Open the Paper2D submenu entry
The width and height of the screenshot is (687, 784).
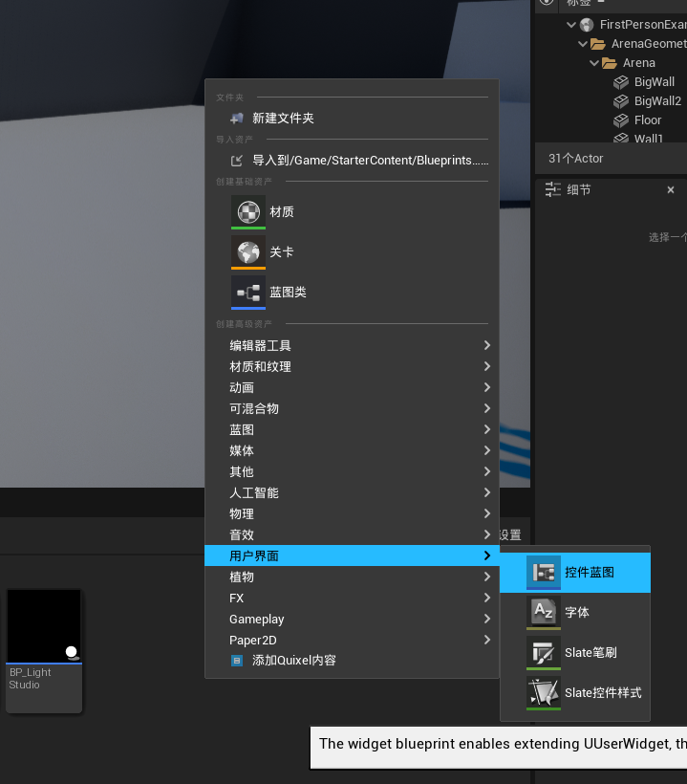tap(252, 640)
